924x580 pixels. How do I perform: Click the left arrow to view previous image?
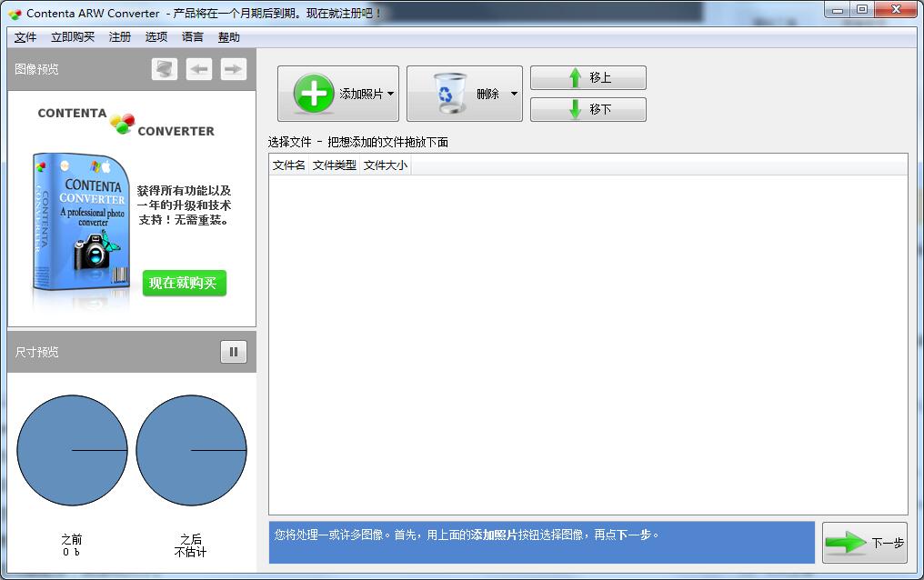(x=198, y=68)
